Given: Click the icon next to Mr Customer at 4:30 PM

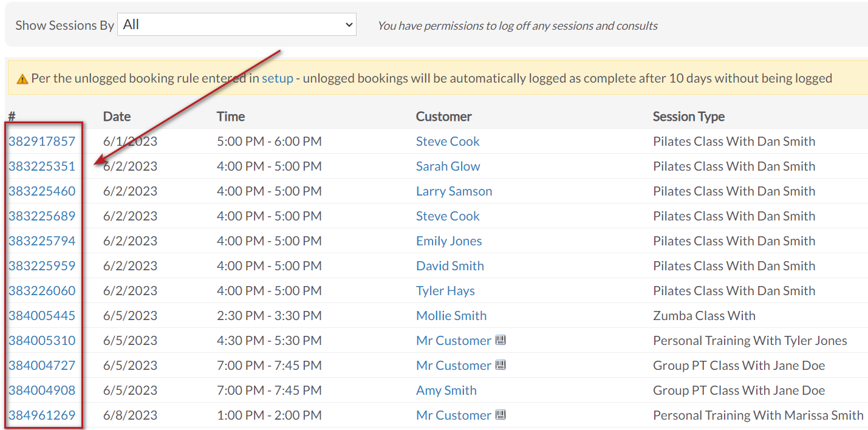Looking at the screenshot, I should click(501, 340).
